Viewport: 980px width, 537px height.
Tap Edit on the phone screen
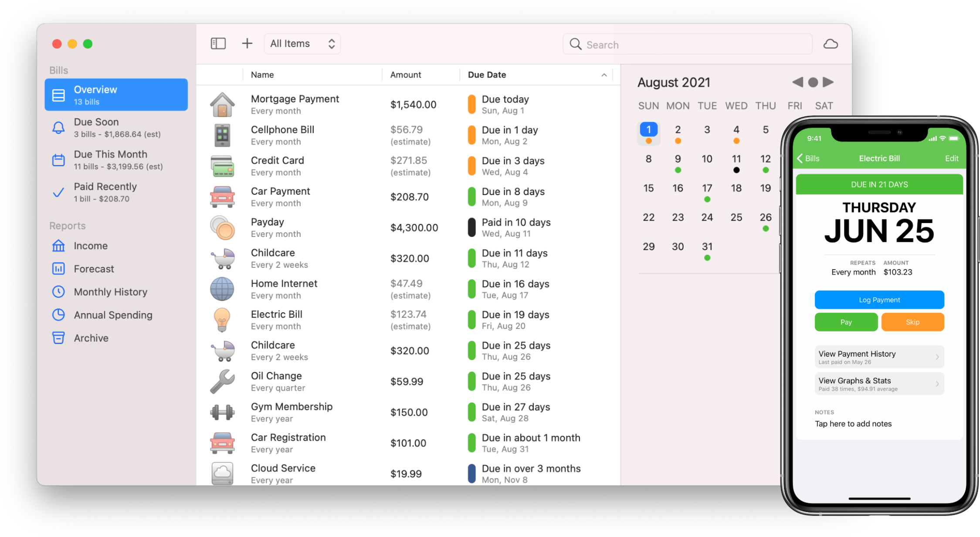[951, 159]
